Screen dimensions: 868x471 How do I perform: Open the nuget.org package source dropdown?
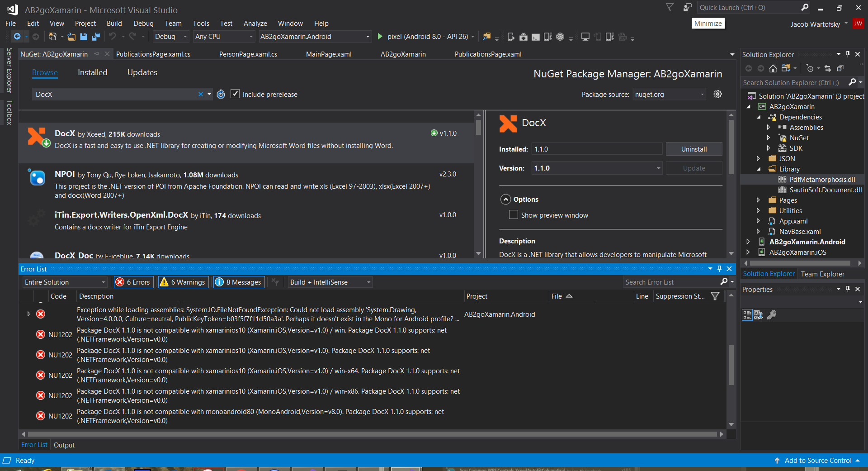(x=669, y=94)
